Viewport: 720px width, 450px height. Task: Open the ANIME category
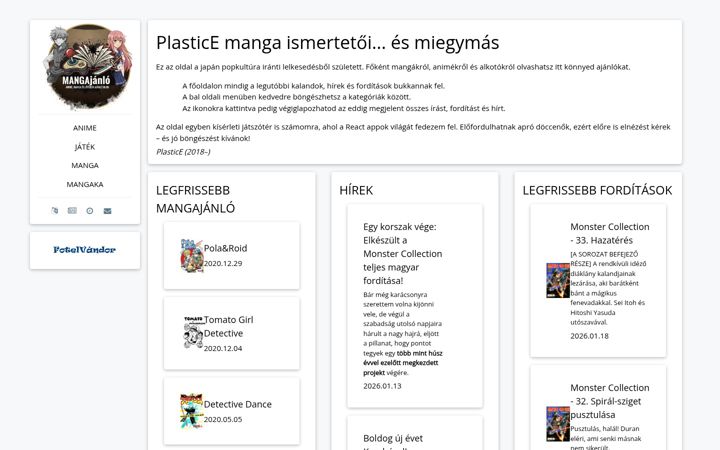(x=85, y=128)
